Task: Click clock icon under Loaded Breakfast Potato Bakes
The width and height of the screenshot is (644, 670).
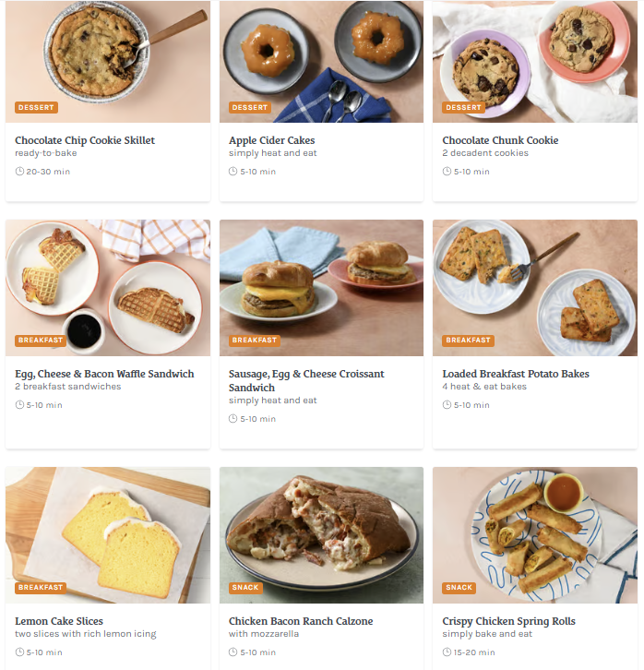Action: pos(447,404)
